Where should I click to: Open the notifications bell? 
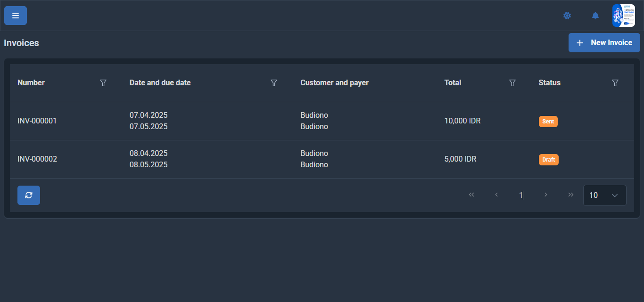pos(595,16)
